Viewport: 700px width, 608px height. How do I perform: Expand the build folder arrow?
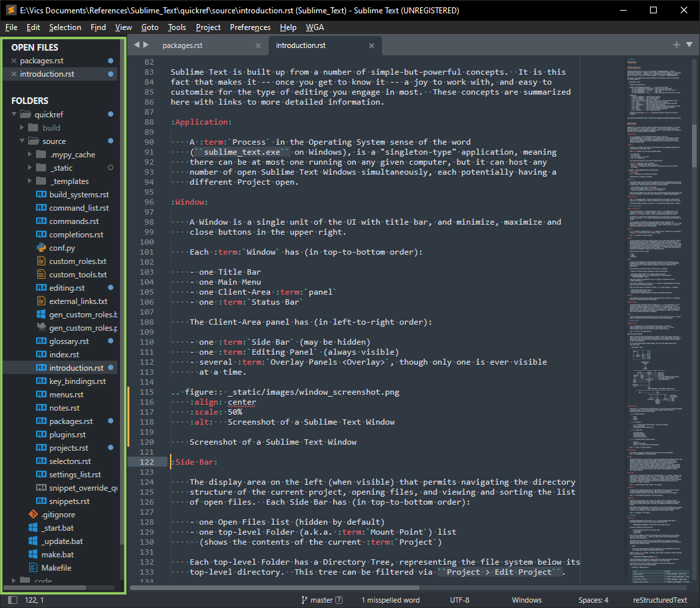[x=23, y=127]
